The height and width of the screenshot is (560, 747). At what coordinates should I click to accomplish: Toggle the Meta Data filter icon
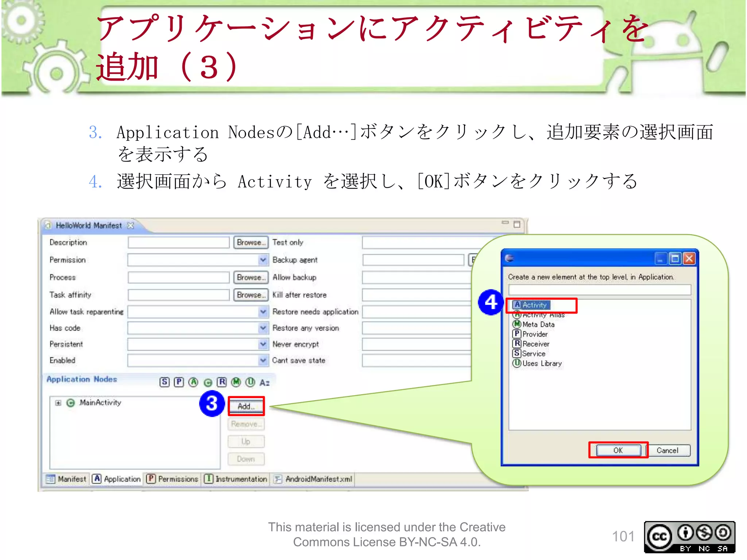(236, 382)
